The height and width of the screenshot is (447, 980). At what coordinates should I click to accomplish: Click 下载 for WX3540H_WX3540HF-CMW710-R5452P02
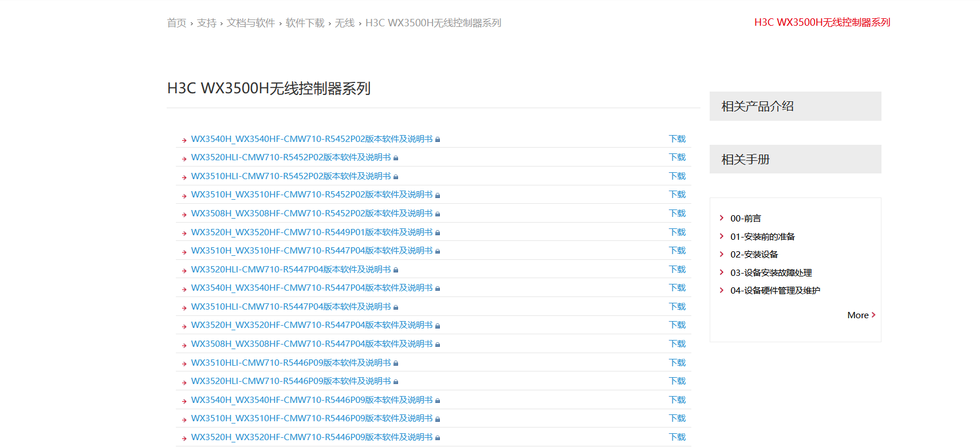[x=677, y=139]
